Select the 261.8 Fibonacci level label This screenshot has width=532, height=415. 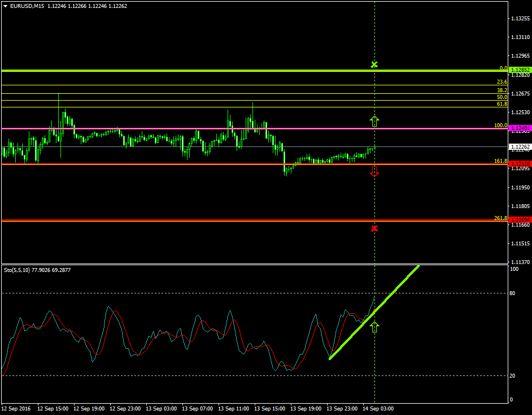[x=500, y=218]
